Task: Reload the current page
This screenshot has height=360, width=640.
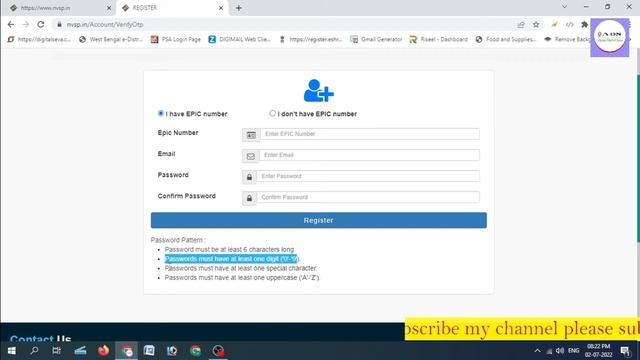Action: 40,24
